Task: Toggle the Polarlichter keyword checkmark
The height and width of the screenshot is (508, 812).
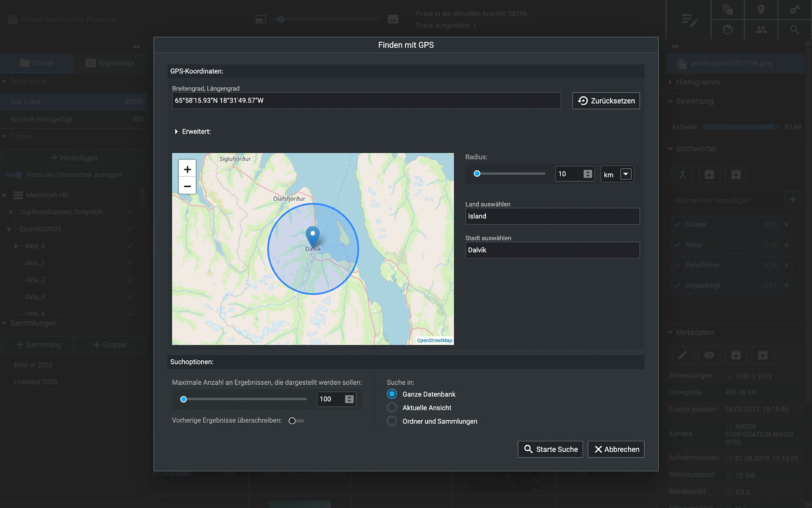Action: tap(678, 265)
